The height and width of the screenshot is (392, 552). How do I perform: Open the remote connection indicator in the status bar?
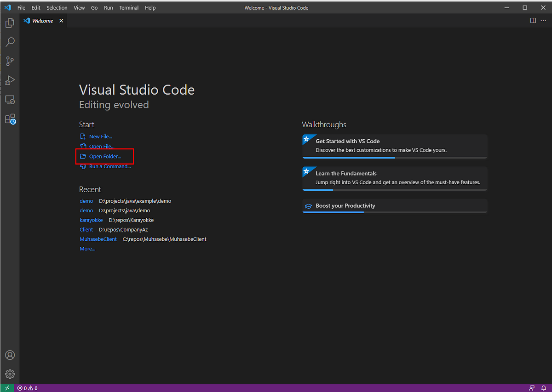[6, 387]
